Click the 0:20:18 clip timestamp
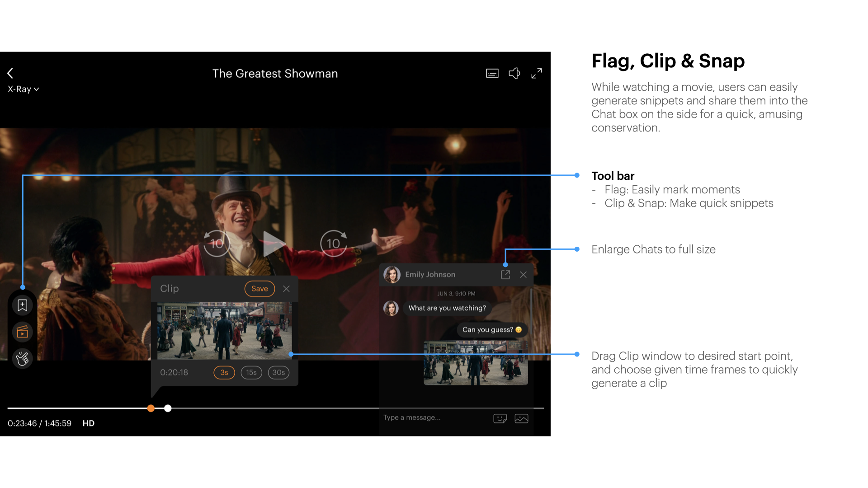 click(x=174, y=372)
